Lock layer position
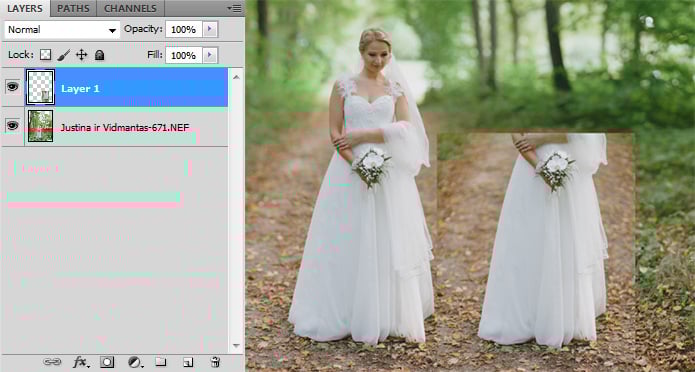695x372 pixels. click(x=81, y=55)
